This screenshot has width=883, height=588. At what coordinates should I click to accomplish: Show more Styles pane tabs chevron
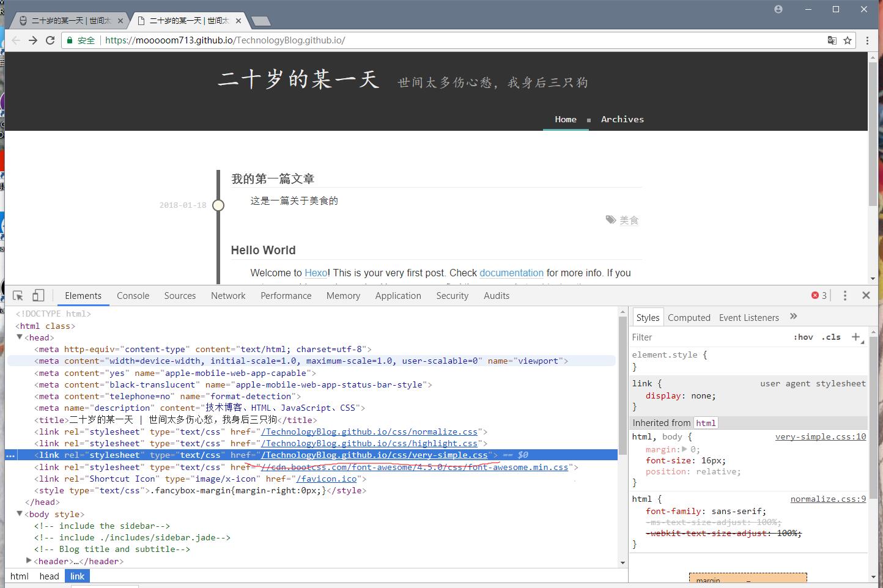794,317
